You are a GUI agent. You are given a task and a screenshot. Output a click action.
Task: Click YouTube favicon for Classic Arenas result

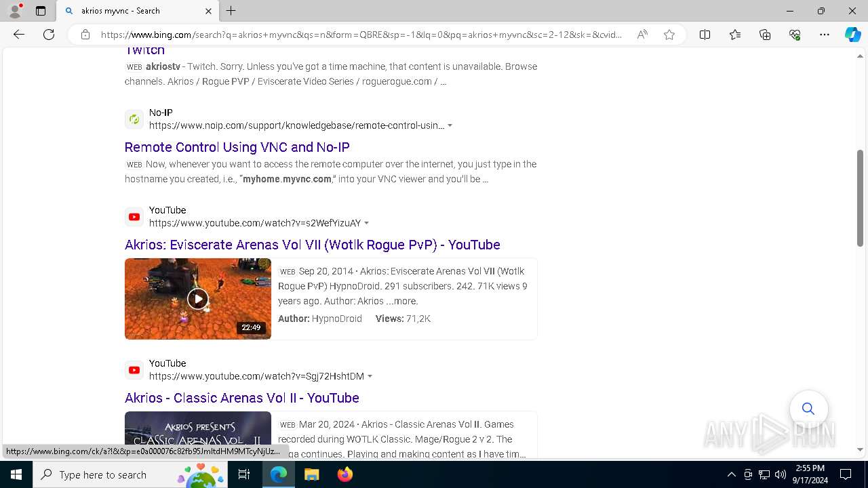coord(134,370)
